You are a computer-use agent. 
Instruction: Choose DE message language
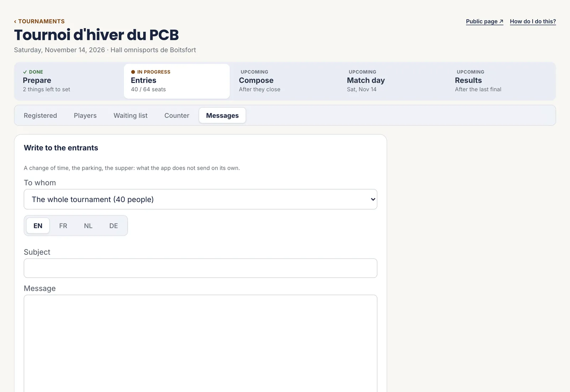pos(114,226)
